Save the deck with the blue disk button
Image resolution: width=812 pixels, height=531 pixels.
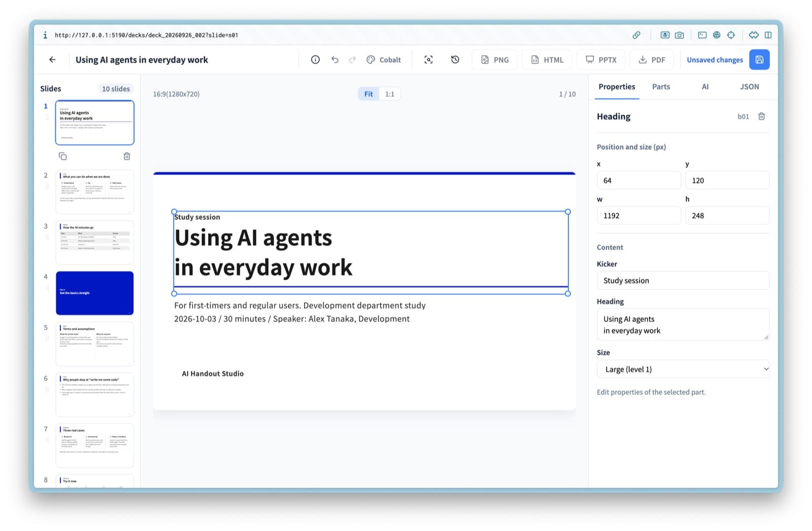coord(759,60)
